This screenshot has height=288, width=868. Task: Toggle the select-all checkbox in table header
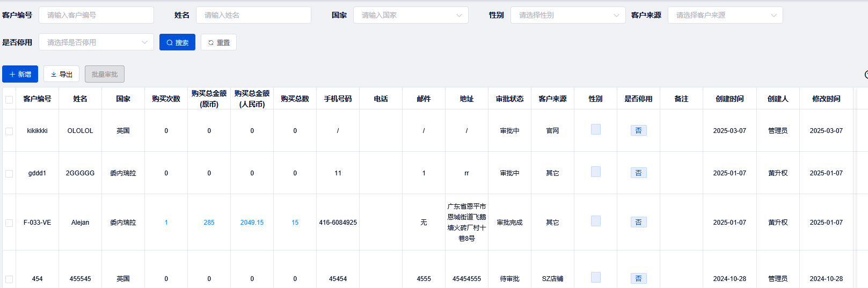[x=9, y=99]
